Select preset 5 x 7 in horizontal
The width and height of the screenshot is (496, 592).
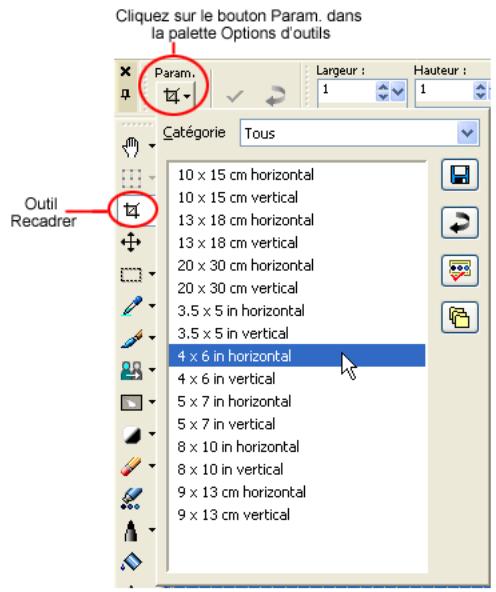(297, 401)
